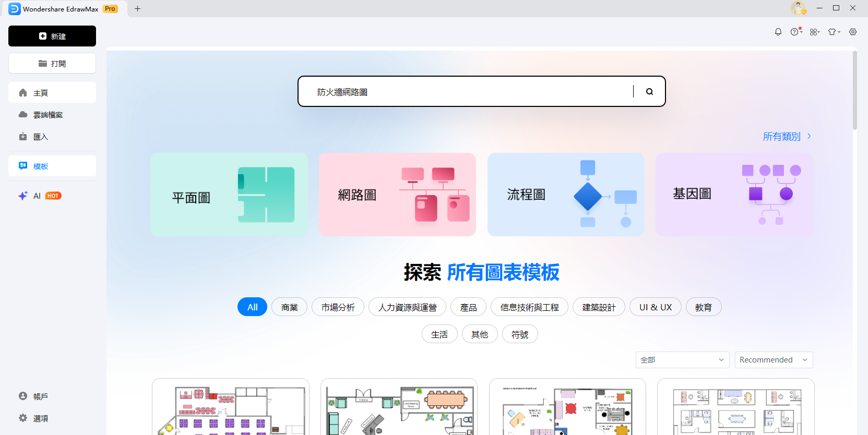Screen dimensions: 868x435
Task: Click the search magnifier icon
Action: pyautogui.click(x=649, y=92)
